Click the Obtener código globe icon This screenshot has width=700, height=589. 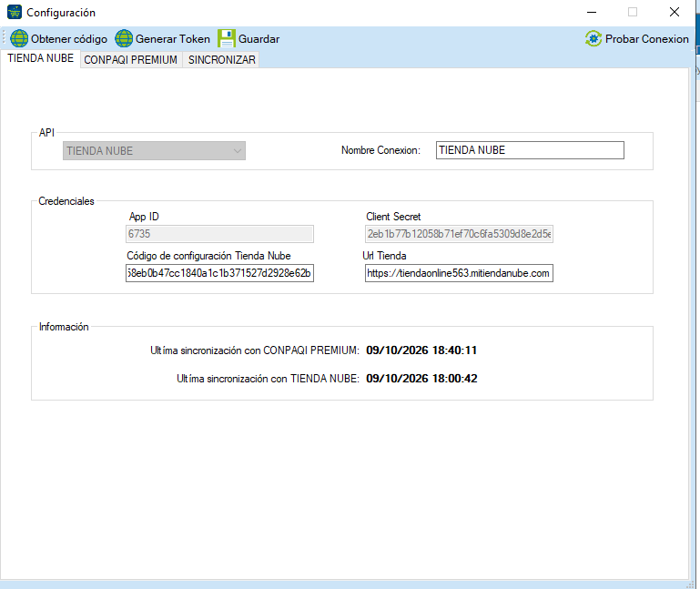19,38
